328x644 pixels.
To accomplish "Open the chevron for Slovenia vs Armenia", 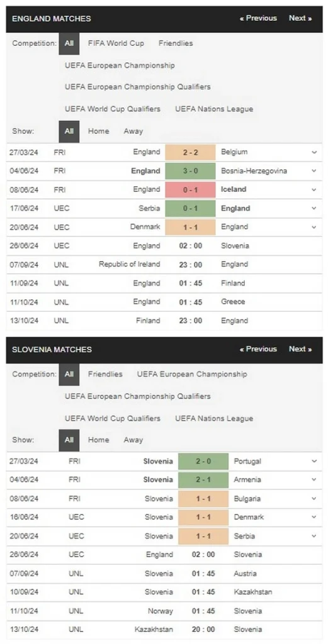I will coord(314,480).
